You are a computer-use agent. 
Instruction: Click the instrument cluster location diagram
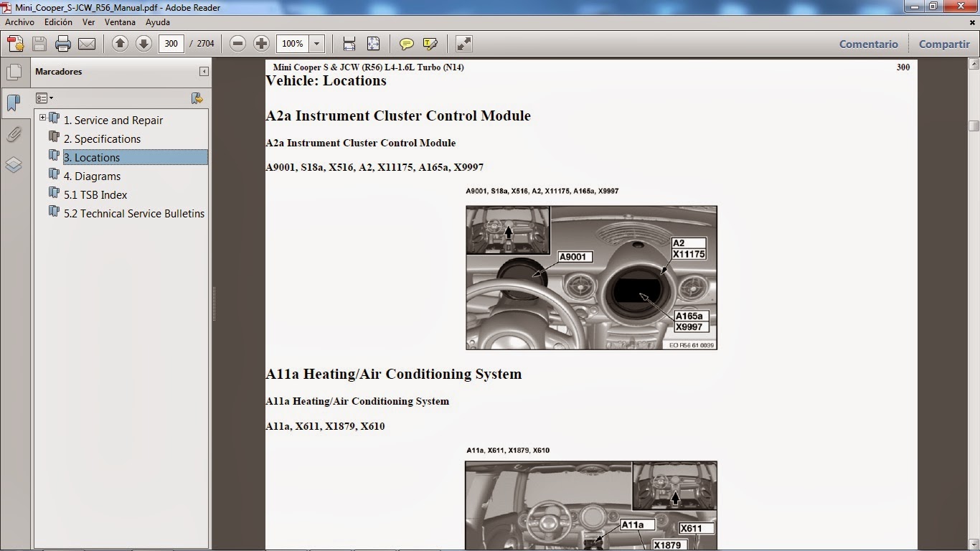coord(591,278)
